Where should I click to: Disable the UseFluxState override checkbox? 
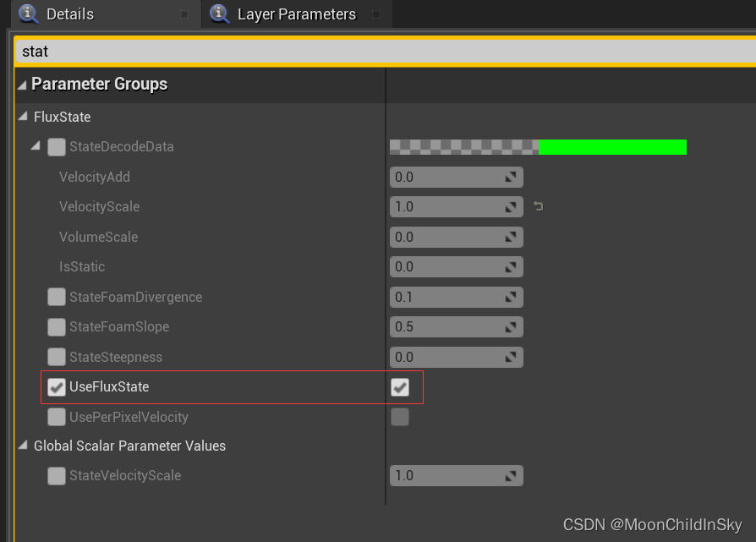pos(57,386)
